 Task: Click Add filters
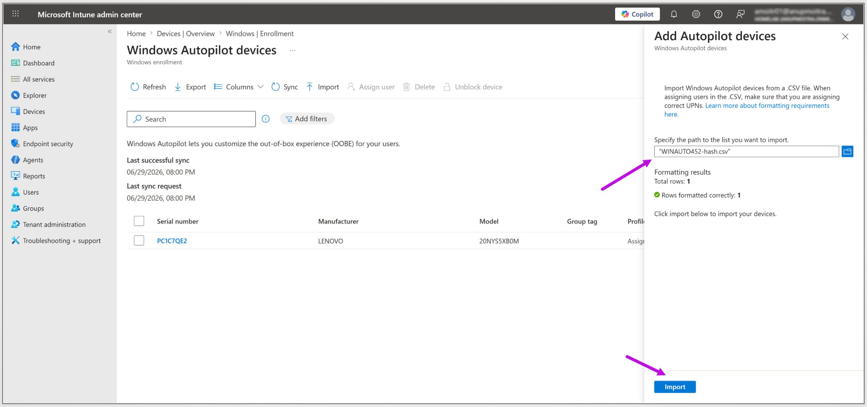(x=307, y=119)
